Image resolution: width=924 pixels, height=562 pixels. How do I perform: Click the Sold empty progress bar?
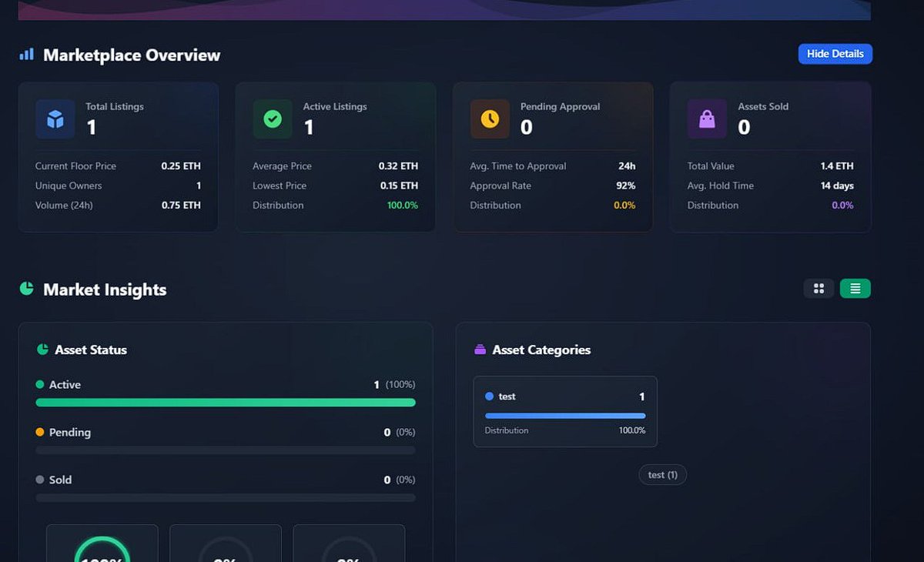pos(226,498)
